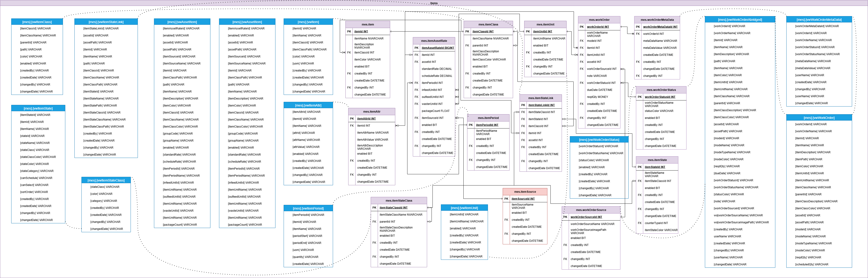
Task: Select the dueDate DATETIME column
Action: [599, 90]
